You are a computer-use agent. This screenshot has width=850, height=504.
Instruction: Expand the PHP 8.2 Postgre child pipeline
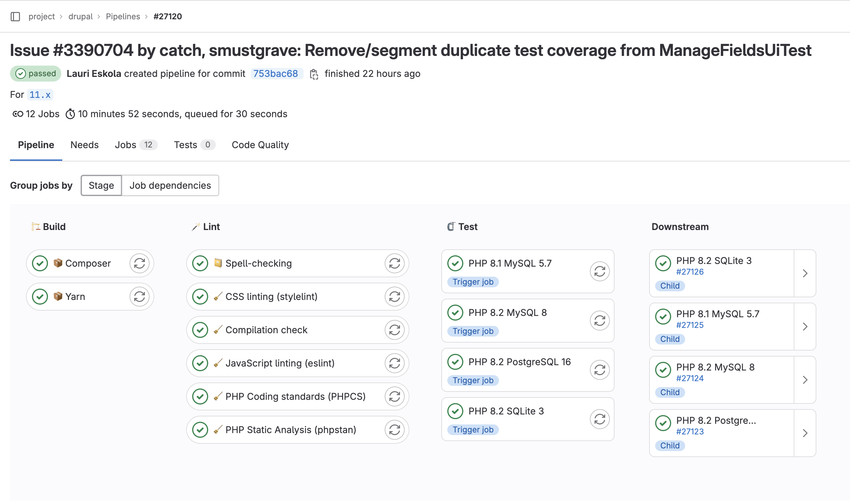pos(805,433)
